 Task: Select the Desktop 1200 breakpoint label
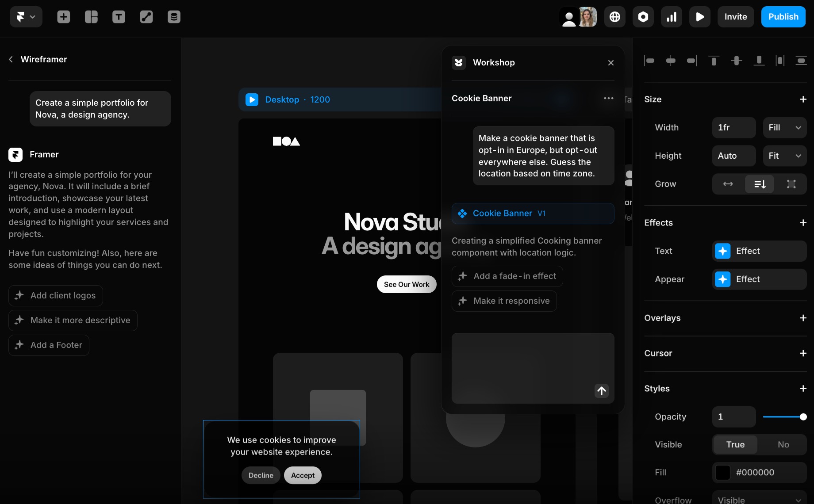[x=298, y=99]
